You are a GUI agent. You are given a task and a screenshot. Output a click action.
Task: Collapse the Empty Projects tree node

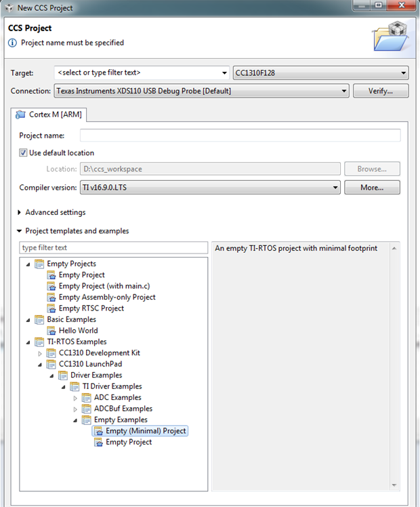[x=28, y=264]
